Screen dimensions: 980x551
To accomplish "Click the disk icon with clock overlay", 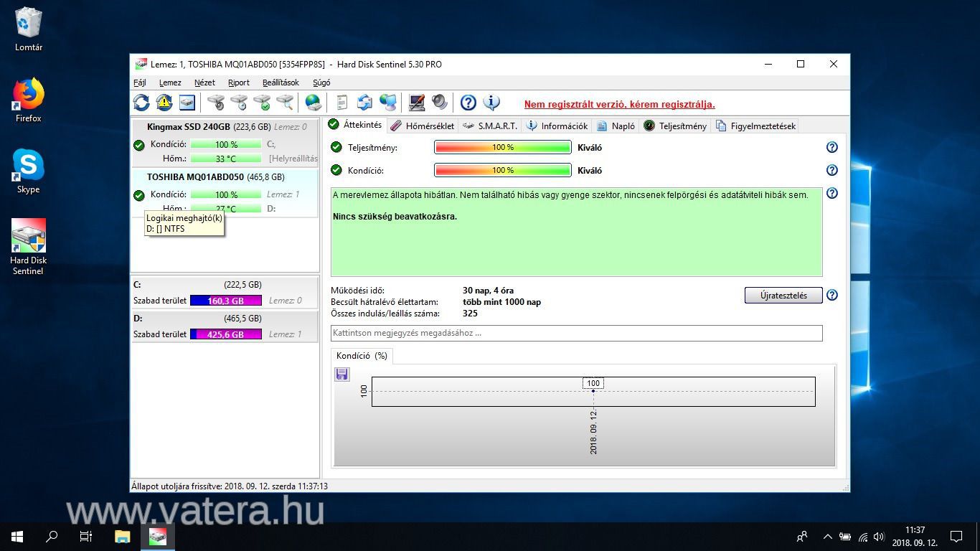I will (239, 103).
